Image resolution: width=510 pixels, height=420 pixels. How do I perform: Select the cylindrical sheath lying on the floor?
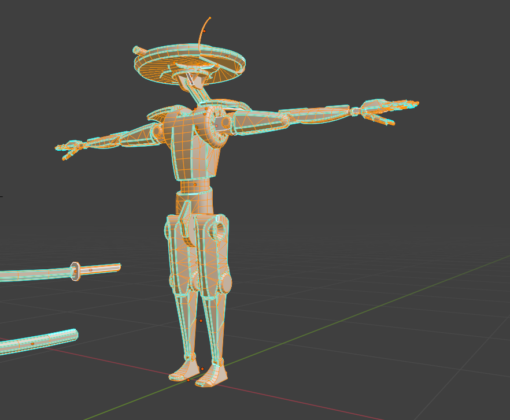pyautogui.click(x=38, y=343)
